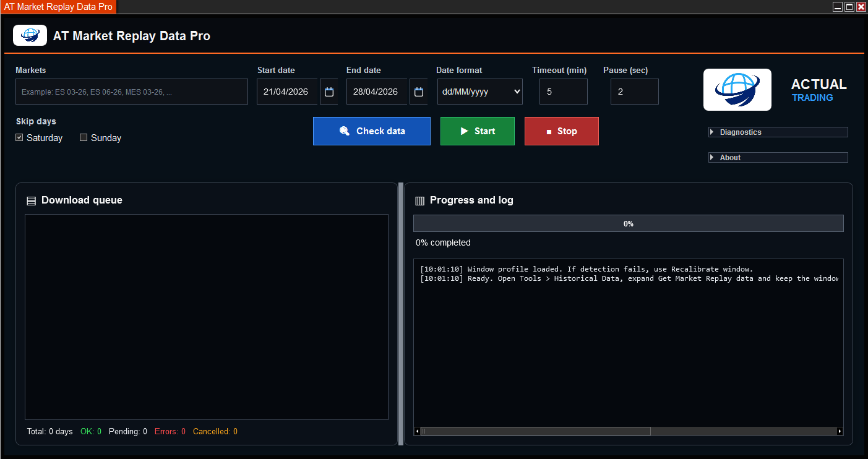Click the Check data button
Viewport: 868px width, 459px height.
[x=372, y=131]
